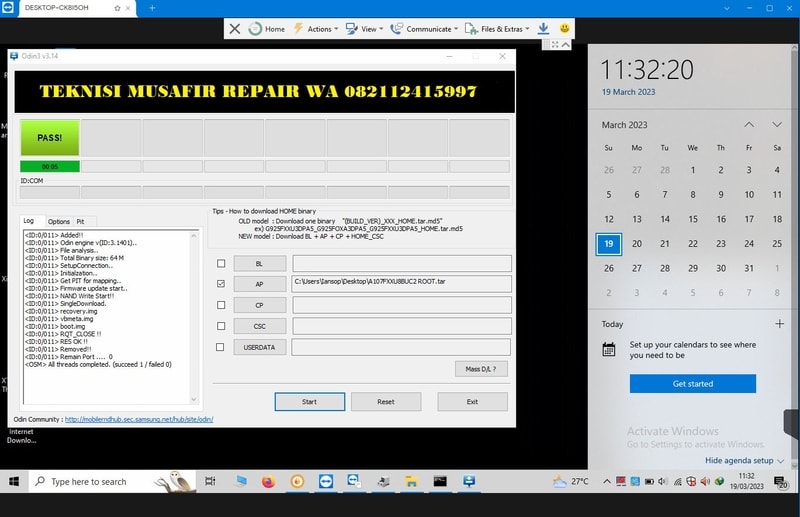Click Hide agenda setup
Screen dimensions: 800x517
[x=744, y=460]
